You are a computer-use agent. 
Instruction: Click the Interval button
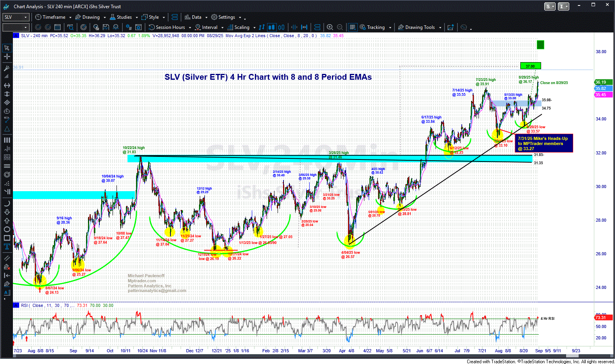coord(206,27)
